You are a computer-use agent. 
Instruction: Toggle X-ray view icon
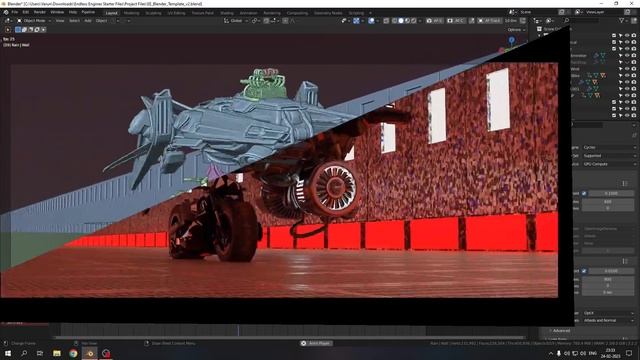pyautogui.click(x=386, y=20)
